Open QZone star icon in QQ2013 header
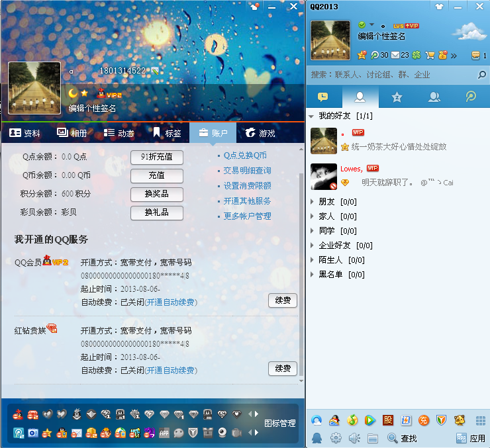This screenshot has height=448, width=490. click(362, 56)
